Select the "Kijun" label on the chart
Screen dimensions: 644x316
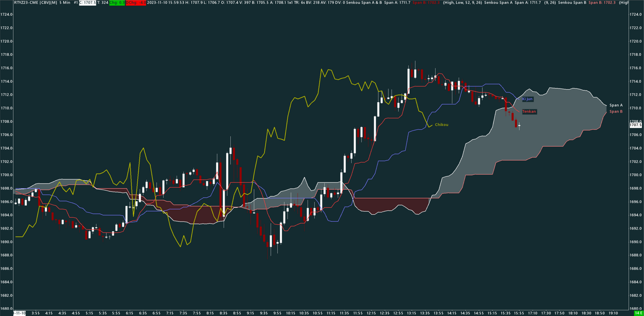pyautogui.click(x=527, y=99)
